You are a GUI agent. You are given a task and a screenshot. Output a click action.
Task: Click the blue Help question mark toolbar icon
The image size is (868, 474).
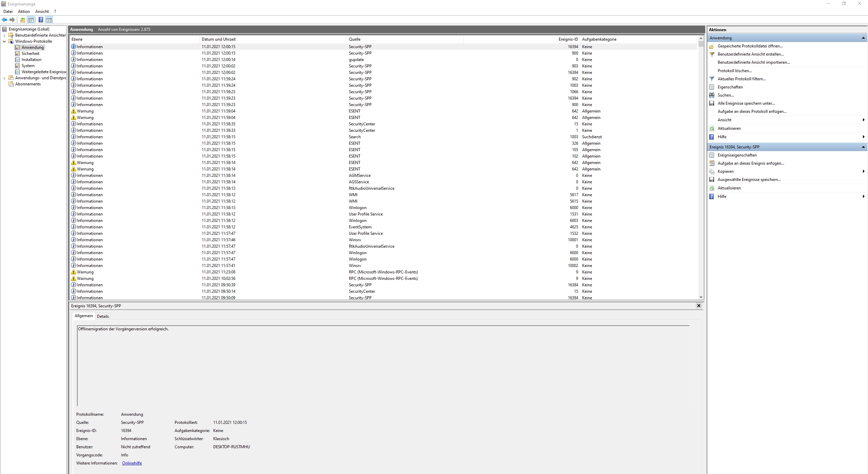pyautogui.click(x=41, y=20)
